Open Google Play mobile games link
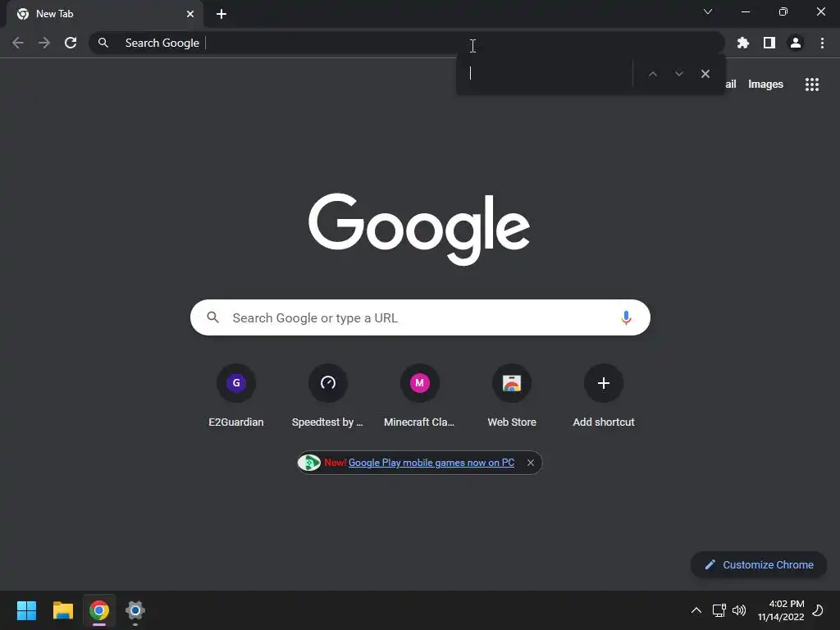Image resolution: width=840 pixels, height=630 pixels. coord(431,463)
